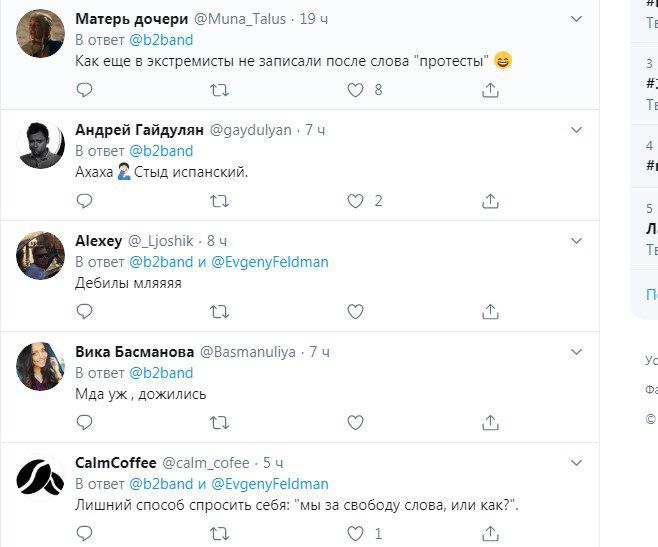Open @EvgenyFeldman mention in Alexey's reply
Viewport: 658px width, 547px height.
point(270,262)
